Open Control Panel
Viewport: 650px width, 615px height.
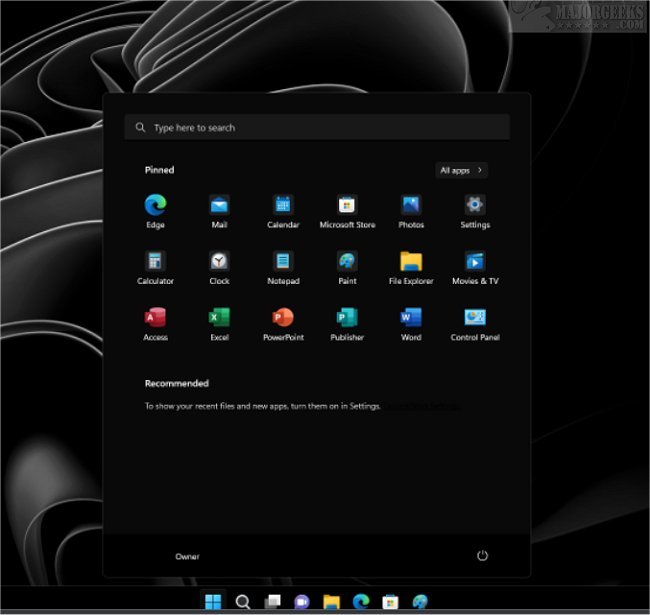pyautogui.click(x=475, y=318)
